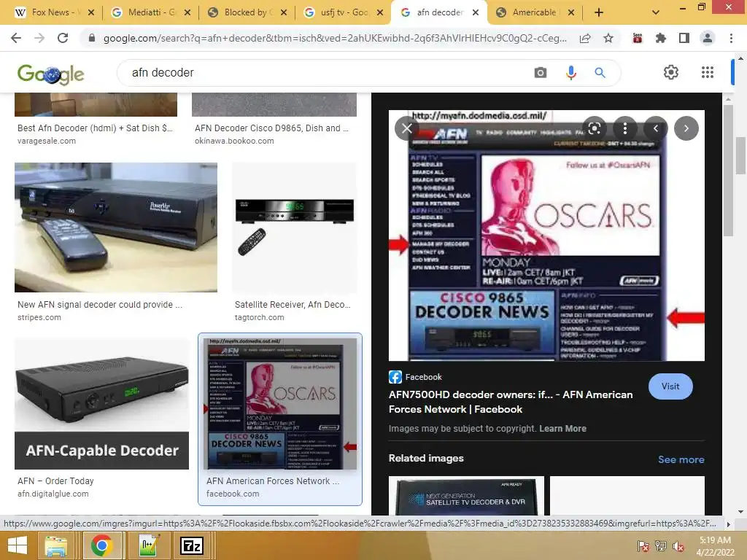Open the large Oscars preview image
The image size is (747, 560).
coord(546,236)
